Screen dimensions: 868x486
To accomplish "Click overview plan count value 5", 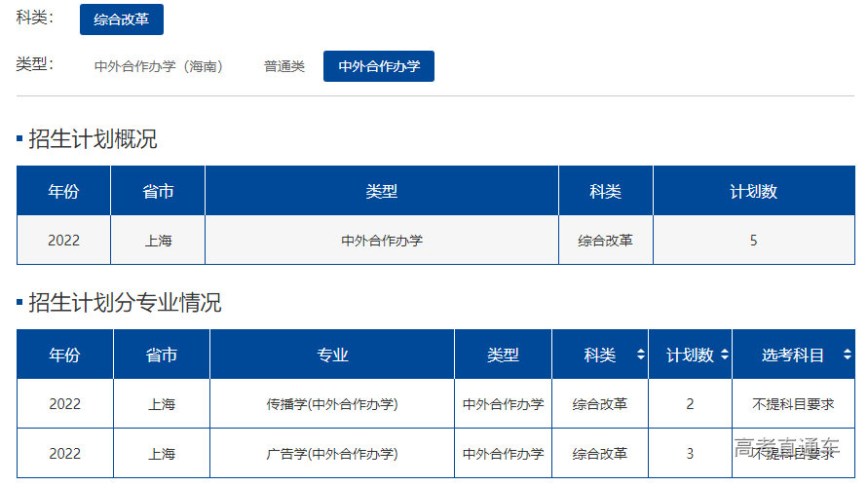I will point(753,241).
